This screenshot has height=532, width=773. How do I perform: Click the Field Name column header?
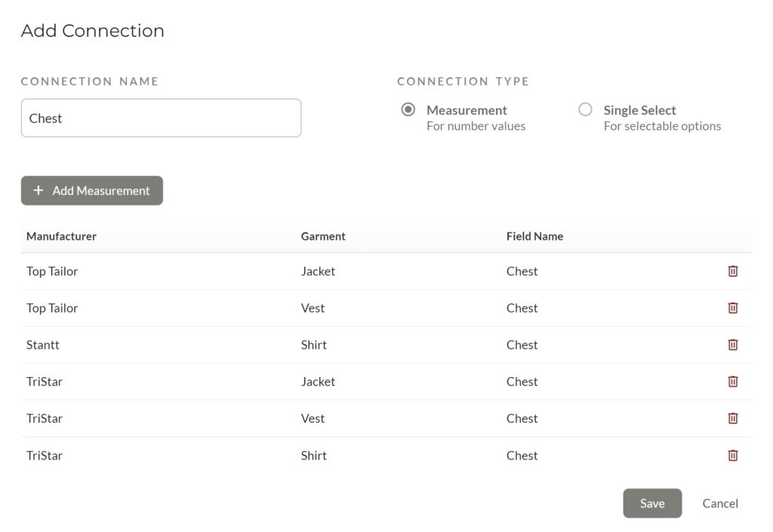[x=534, y=236]
